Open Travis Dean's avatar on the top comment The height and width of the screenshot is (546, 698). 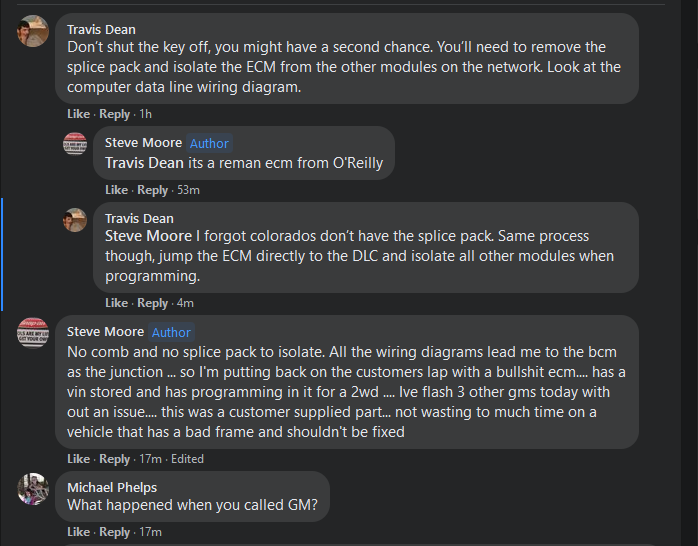[x=33, y=31]
